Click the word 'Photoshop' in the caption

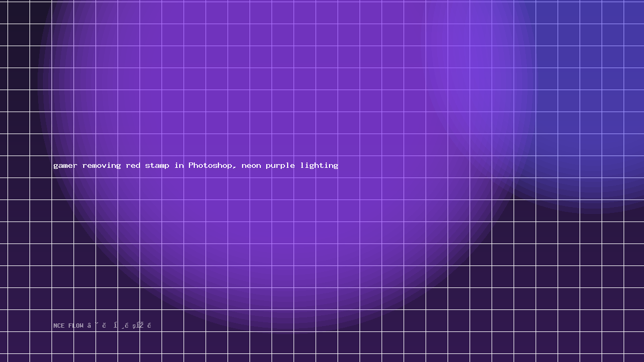pos(211,166)
